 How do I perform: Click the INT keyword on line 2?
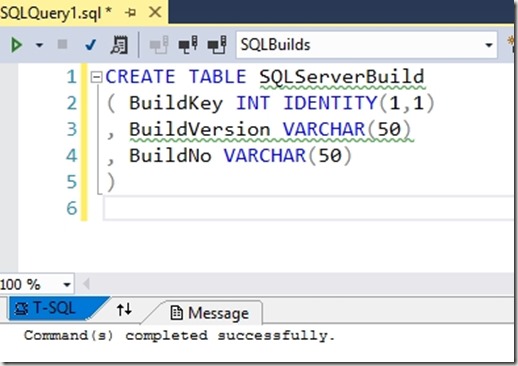click(253, 103)
